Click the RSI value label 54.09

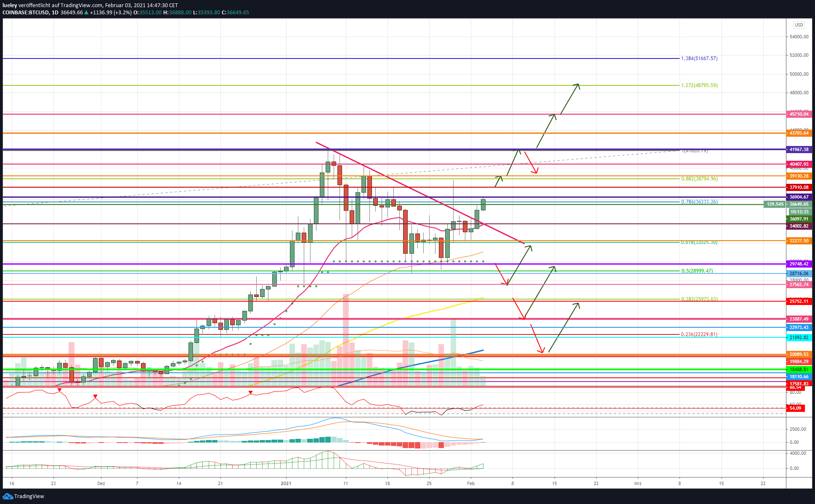click(795, 408)
